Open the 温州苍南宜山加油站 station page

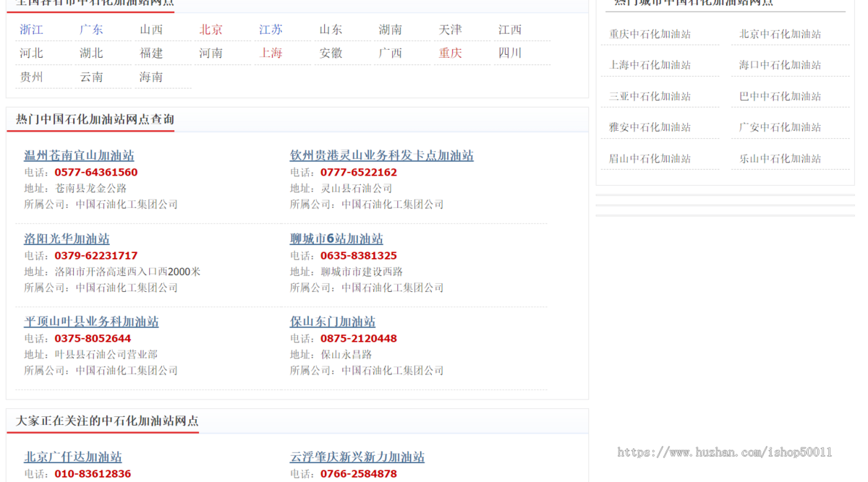point(79,155)
